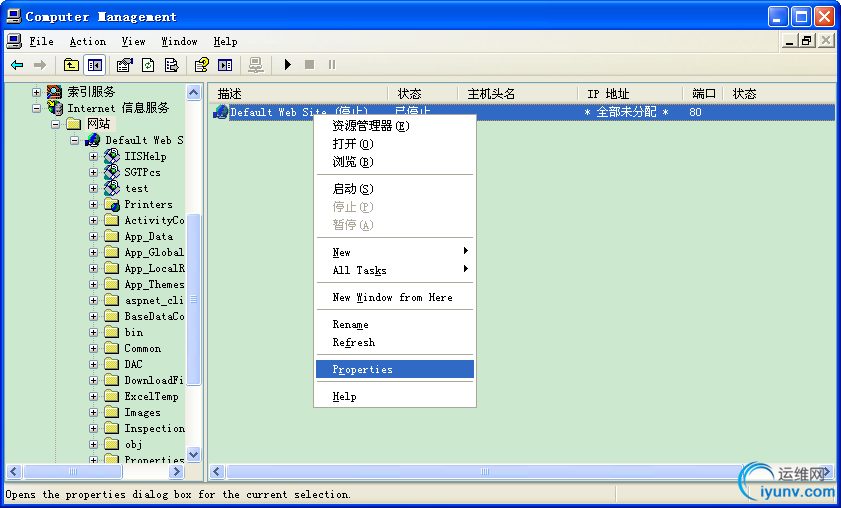Click the tree pane horizontal scroll right arrow
This screenshot has width=841, height=508.
point(176,472)
